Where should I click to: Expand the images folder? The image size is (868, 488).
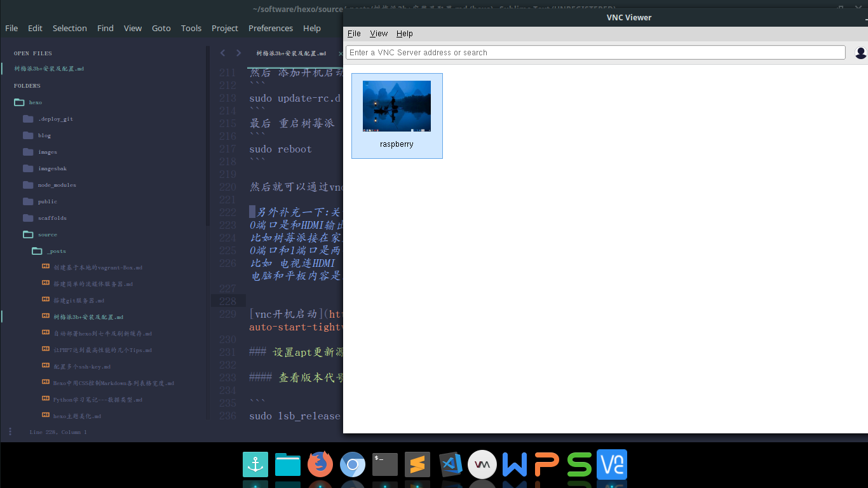coord(28,151)
